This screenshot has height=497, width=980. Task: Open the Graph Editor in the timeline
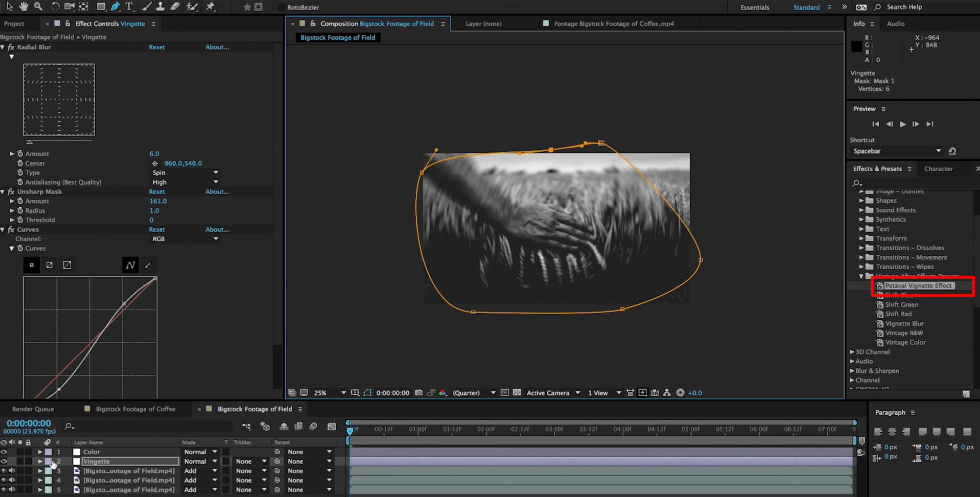click(331, 426)
